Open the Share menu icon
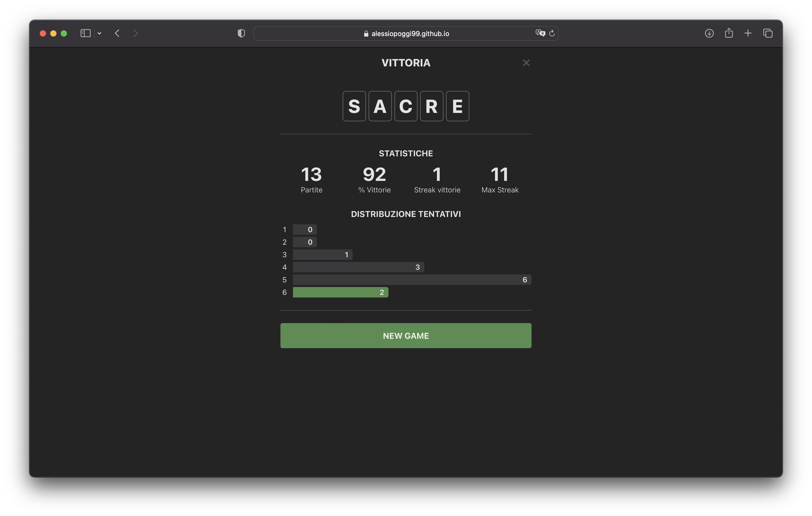The width and height of the screenshot is (812, 516). click(729, 33)
